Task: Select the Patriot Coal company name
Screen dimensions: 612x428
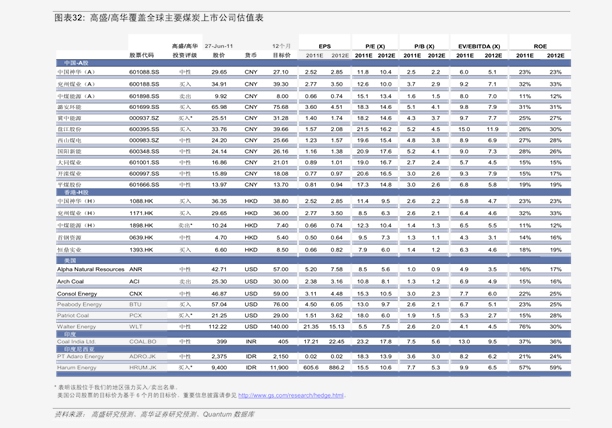Action: click(73, 315)
